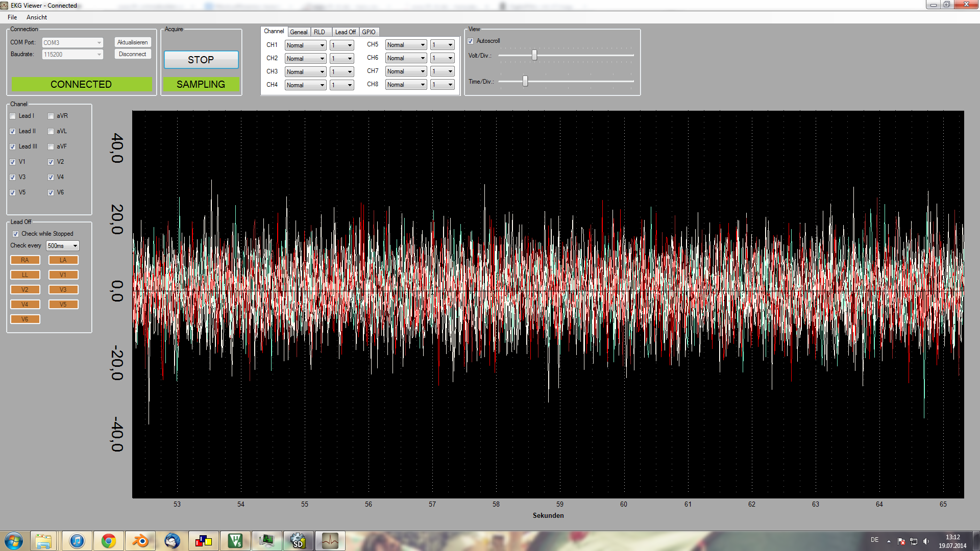Open the File menu
The width and height of the screenshot is (980, 551).
point(12,17)
